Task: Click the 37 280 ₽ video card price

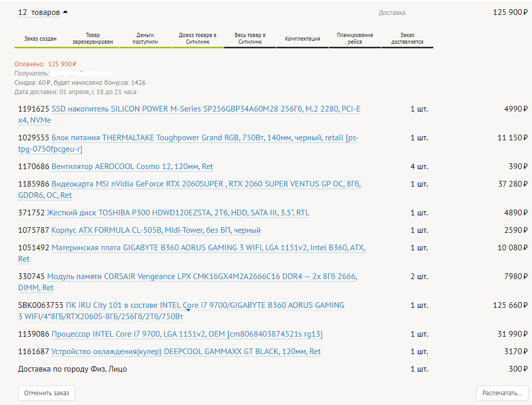Action: [512, 184]
